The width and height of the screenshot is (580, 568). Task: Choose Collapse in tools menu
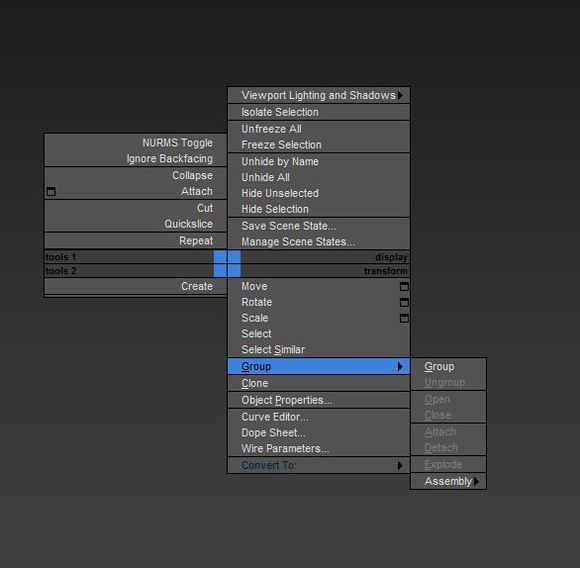136,175
